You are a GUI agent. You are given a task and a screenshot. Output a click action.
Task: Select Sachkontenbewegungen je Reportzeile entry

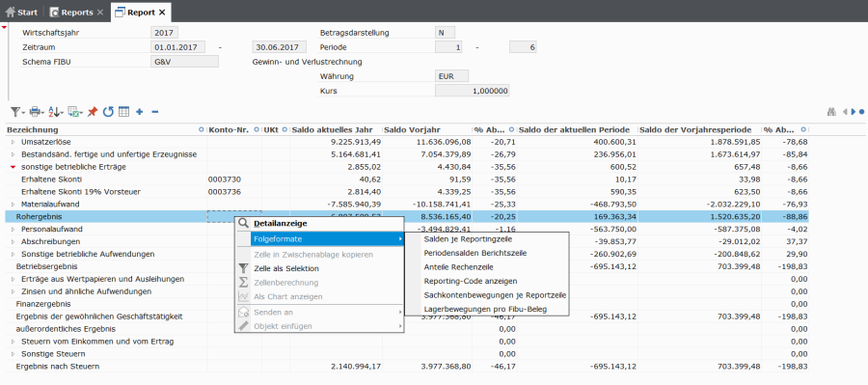point(487,294)
